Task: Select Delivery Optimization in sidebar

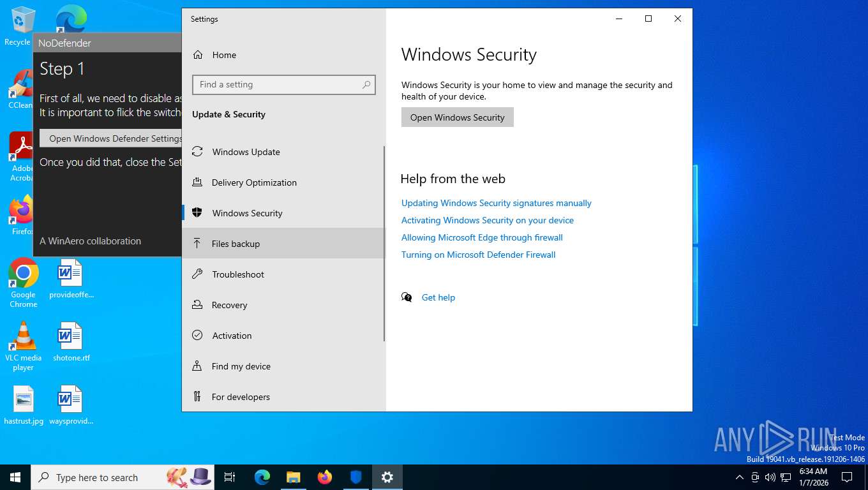Action: coord(283,182)
